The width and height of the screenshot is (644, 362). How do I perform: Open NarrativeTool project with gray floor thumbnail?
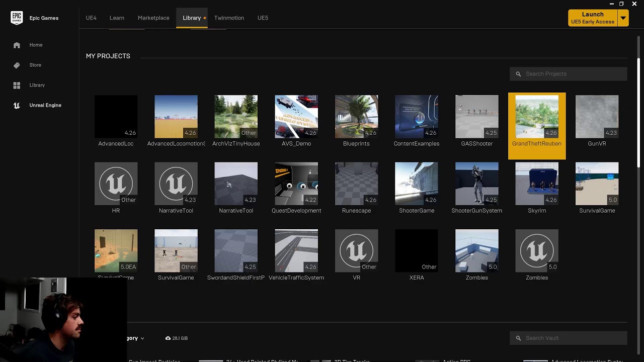[236, 184]
